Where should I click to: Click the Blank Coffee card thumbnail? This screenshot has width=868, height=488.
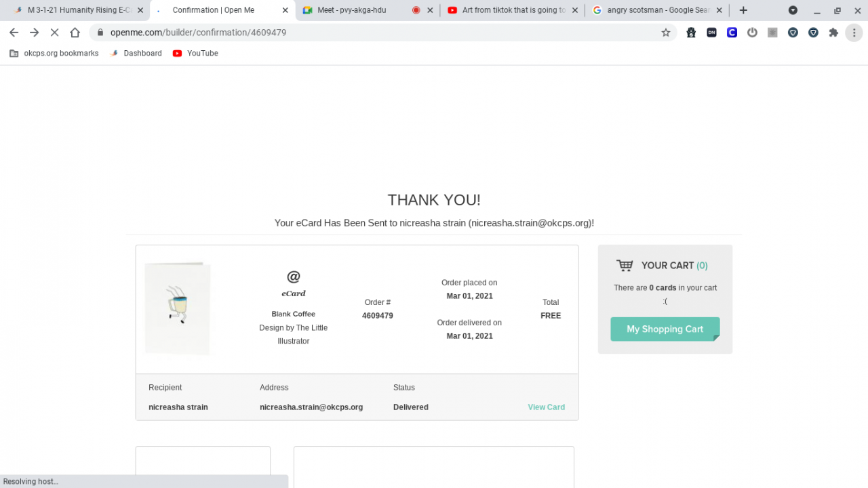coord(178,308)
